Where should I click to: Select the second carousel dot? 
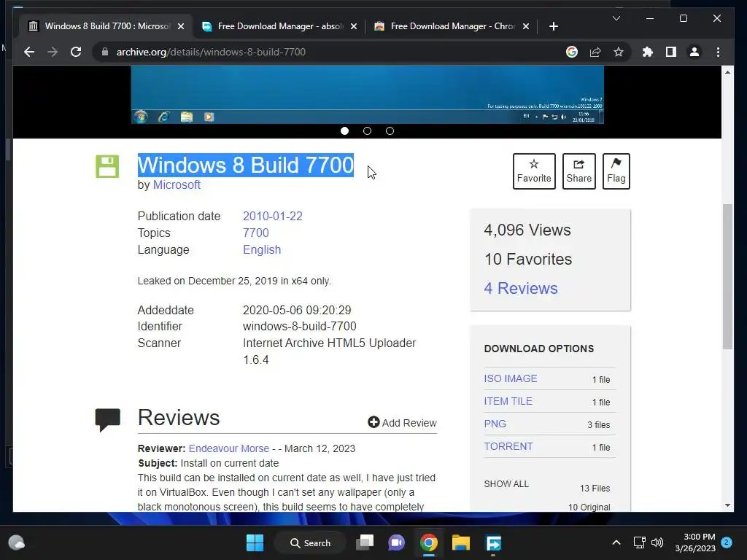(368, 131)
